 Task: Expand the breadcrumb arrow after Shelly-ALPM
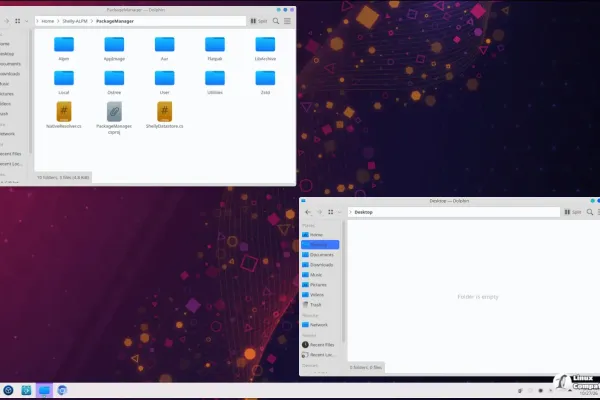tap(92, 21)
